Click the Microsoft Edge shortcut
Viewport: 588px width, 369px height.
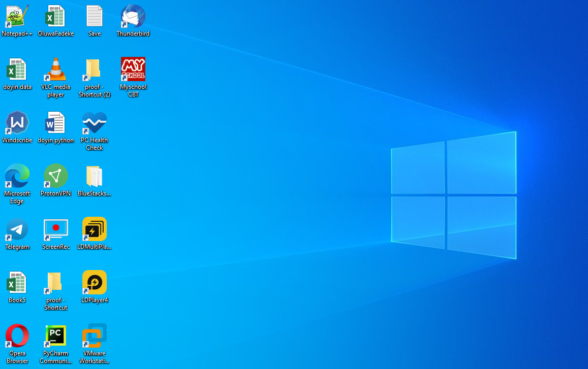17,177
